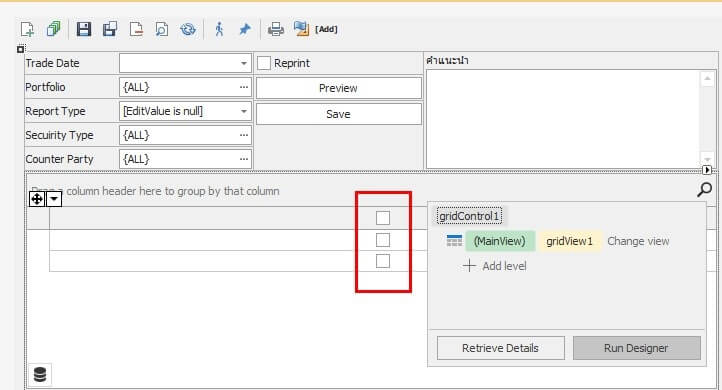Click the database cylinder icon at bottom
Viewport: 722px width, 390px height.
point(40,374)
